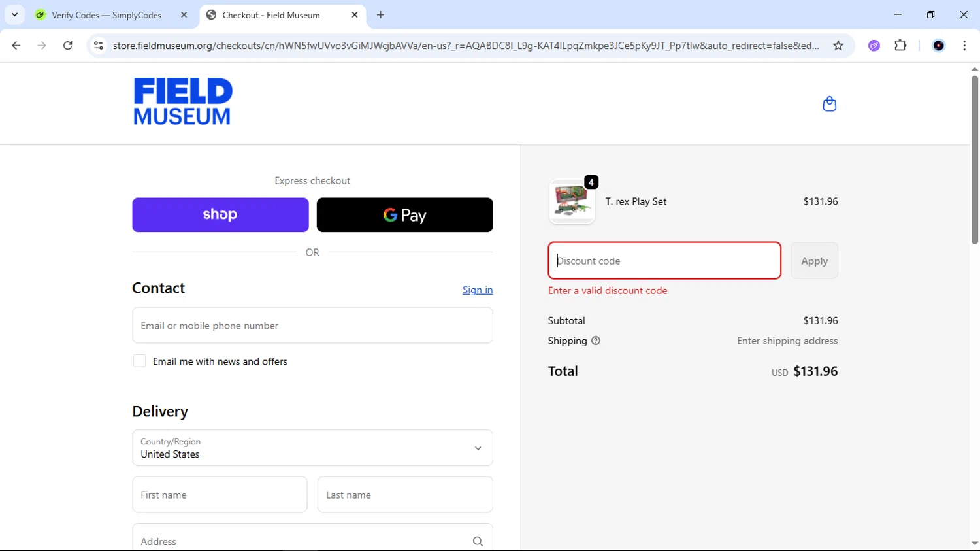View site information icon in address bar
The height and width of the screenshot is (551, 980).
coord(99,46)
